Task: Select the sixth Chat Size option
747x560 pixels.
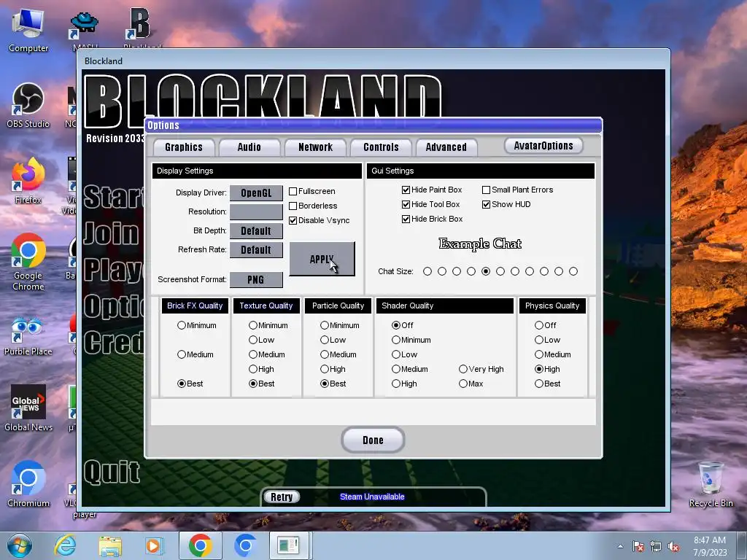Action: click(500, 271)
